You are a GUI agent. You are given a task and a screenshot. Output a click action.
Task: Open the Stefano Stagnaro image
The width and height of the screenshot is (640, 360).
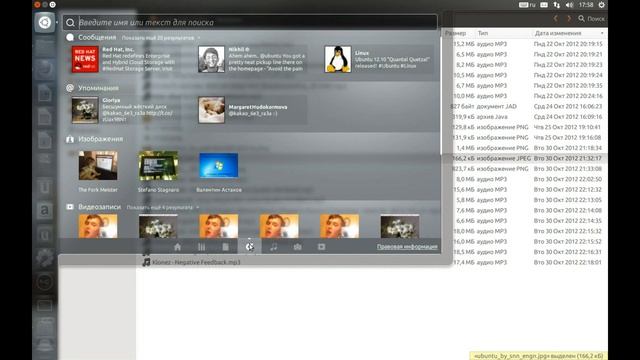coord(158,171)
